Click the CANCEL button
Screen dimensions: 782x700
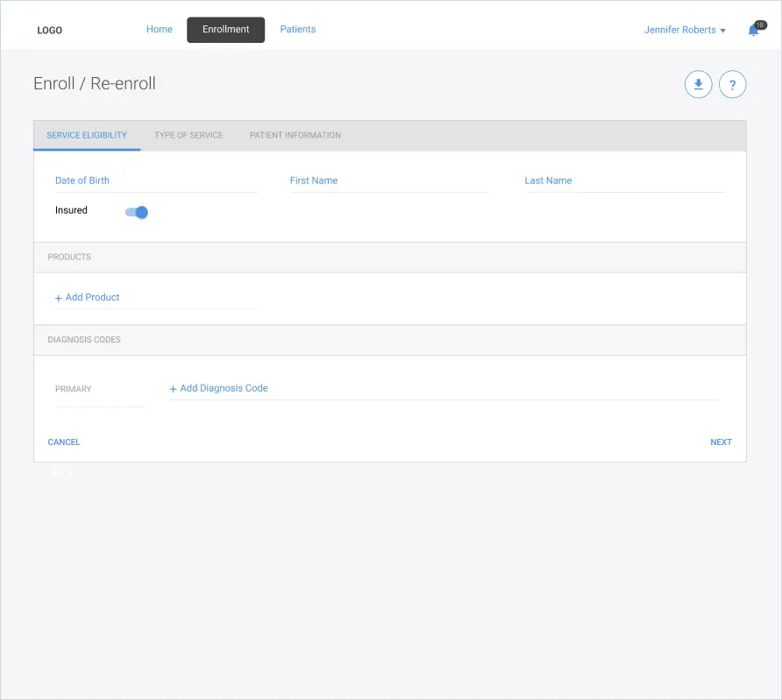(x=64, y=442)
